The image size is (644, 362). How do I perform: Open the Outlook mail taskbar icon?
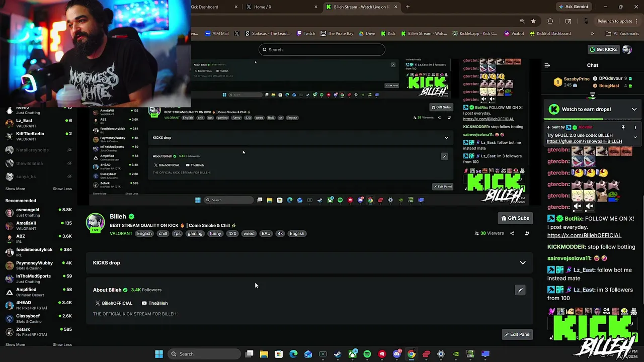tap(308, 354)
